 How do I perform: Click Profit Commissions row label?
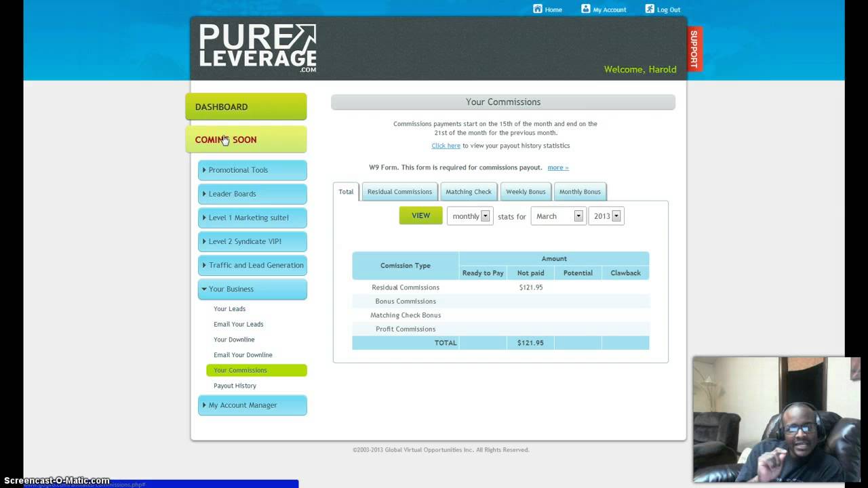coord(406,329)
